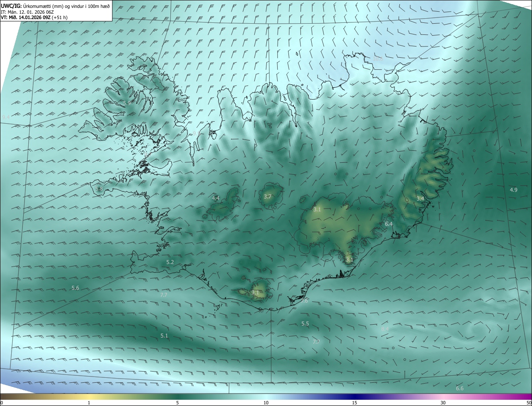This screenshot has height=406, width=532.
Task: Click the 5.9 value label on the map
Action: click(x=127, y=103)
